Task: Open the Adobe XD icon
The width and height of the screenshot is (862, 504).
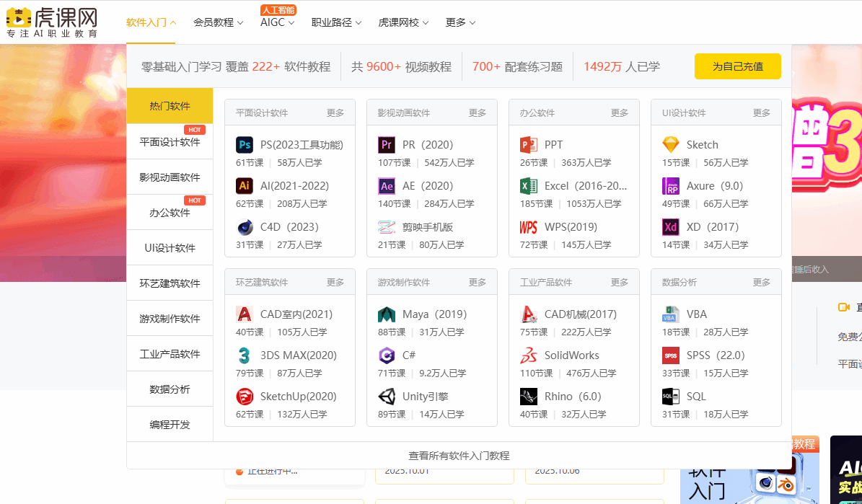Action: (671, 227)
